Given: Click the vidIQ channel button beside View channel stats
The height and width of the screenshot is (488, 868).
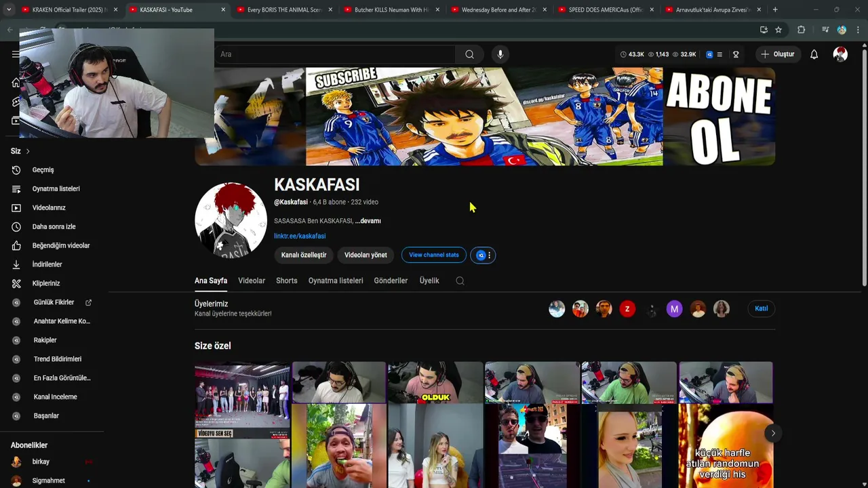Looking at the screenshot, I should coord(484,255).
